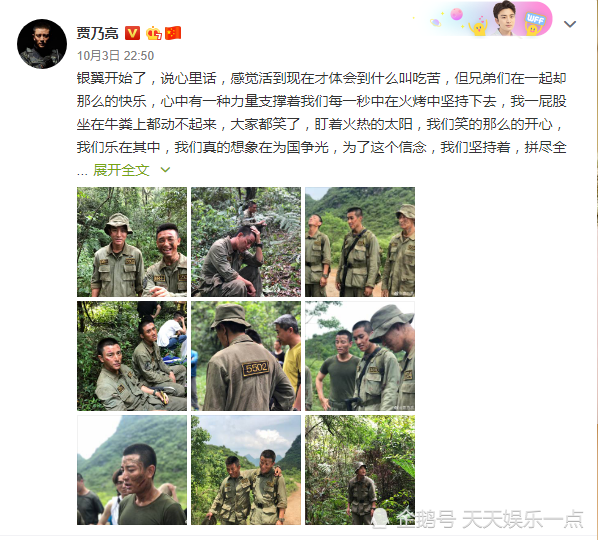Open photo of three soldiers by mountain
This screenshot has width=598, height=540.
(x=360, y=242)
